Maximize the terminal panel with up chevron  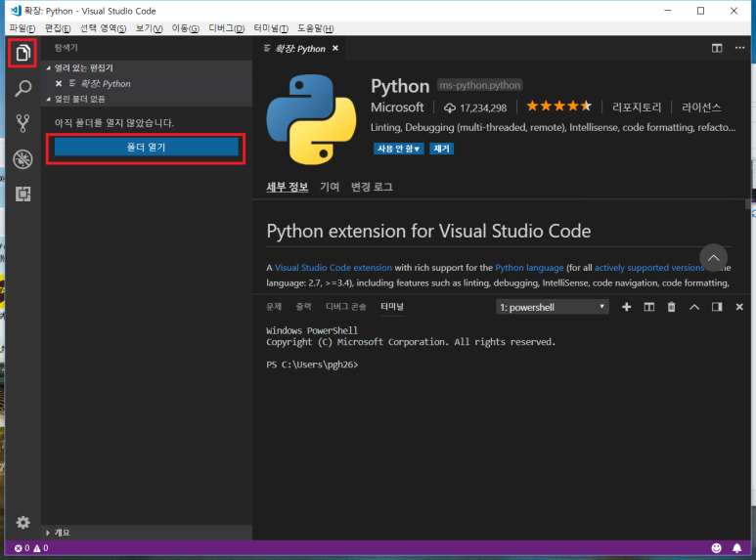693,307
